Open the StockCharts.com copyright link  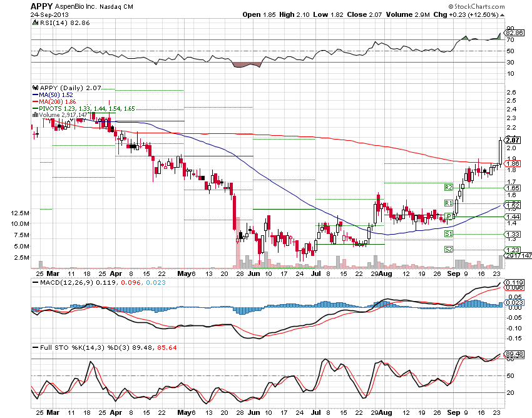coord(476,6)
